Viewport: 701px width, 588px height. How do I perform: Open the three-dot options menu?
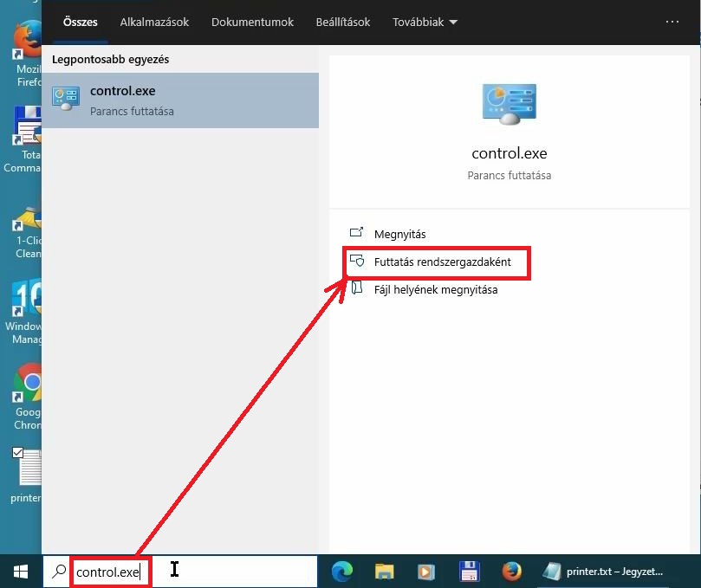(x=672, y=22)
